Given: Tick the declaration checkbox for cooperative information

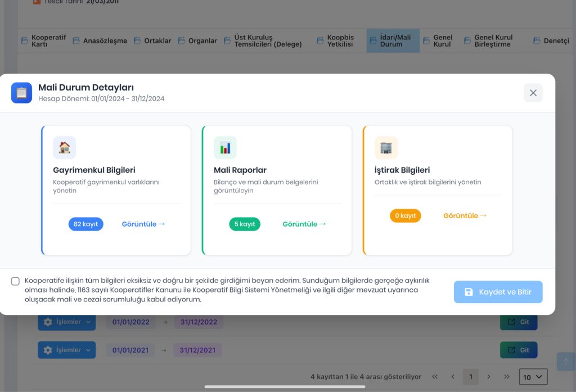Looking at the screenshot, I should click(x=15, y=281).
